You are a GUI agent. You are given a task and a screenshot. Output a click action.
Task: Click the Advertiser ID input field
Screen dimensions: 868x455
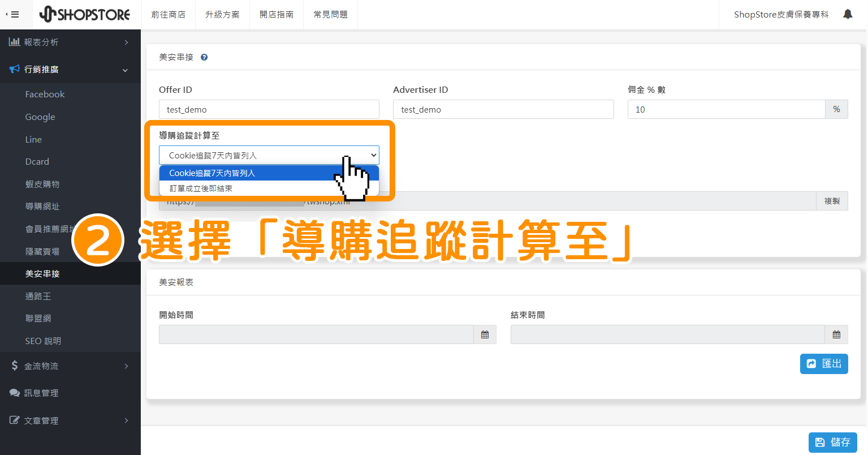503,109
